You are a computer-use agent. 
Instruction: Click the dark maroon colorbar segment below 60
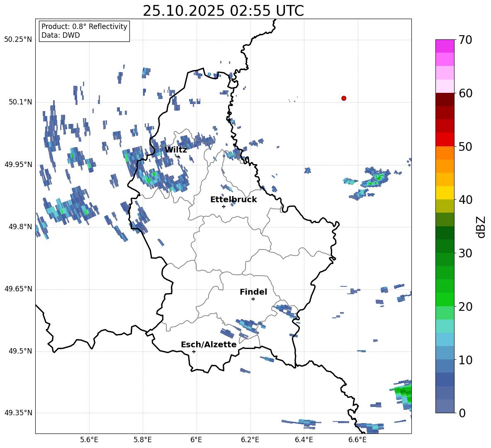(445, 99)
